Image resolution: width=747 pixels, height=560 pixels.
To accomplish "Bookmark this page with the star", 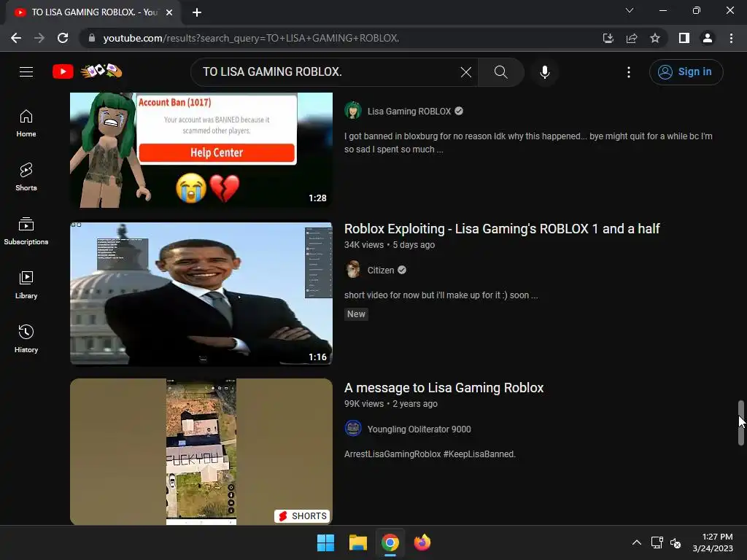I will coord(655,38).
